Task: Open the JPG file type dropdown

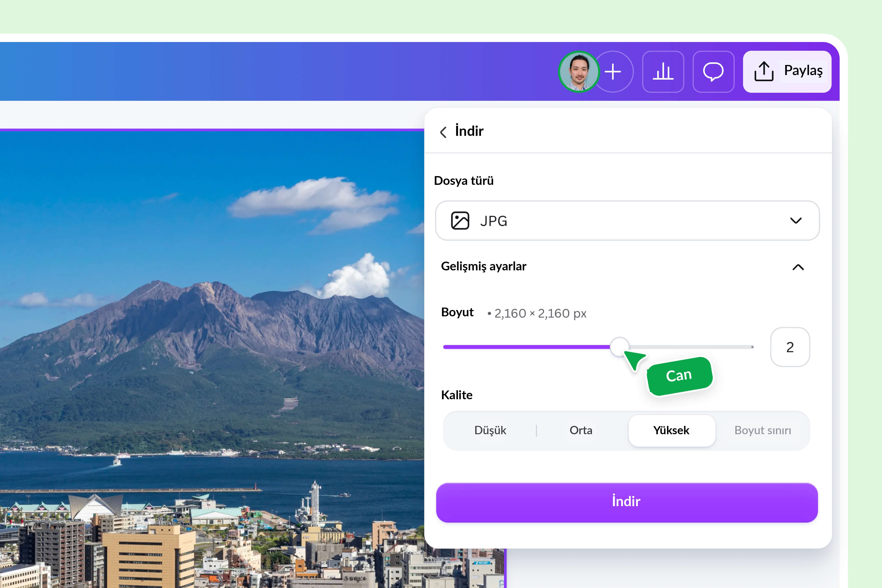Action: click(627, 220)
